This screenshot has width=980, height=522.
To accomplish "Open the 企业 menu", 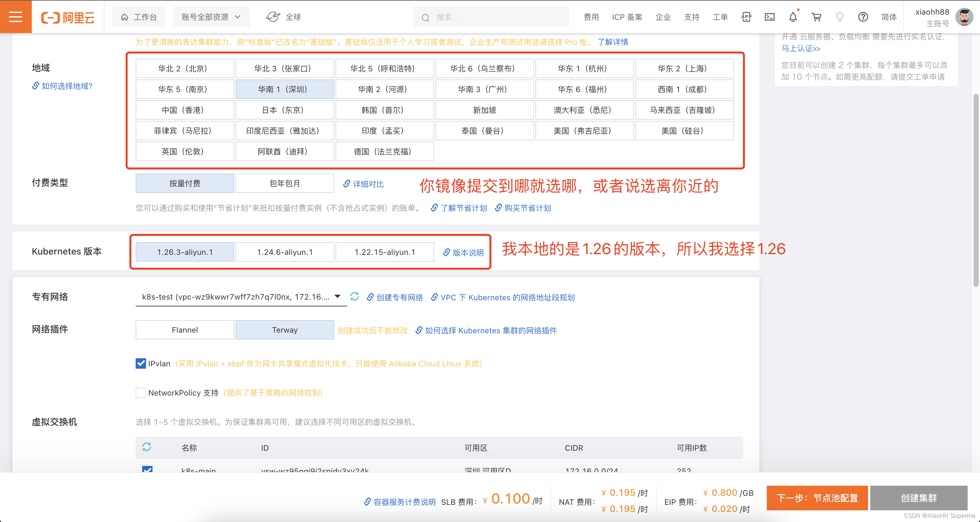I will pos(663,17).
